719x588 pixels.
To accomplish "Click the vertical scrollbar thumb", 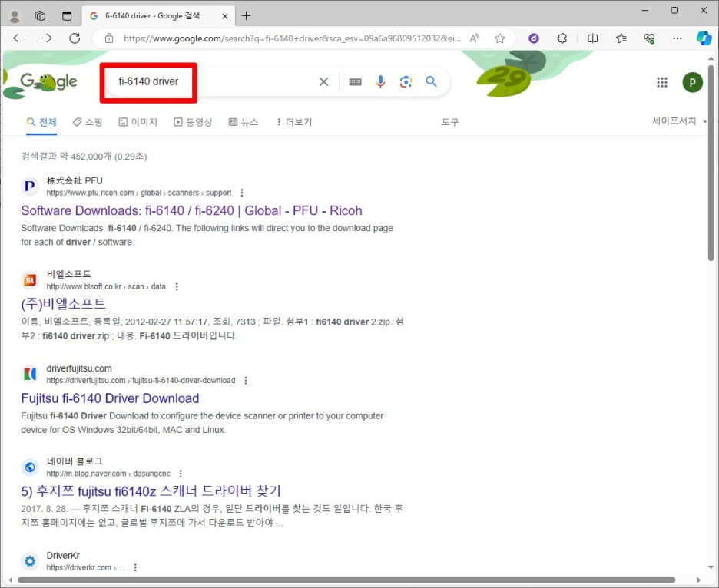I will pyautogui.click(x=711, y=164).
